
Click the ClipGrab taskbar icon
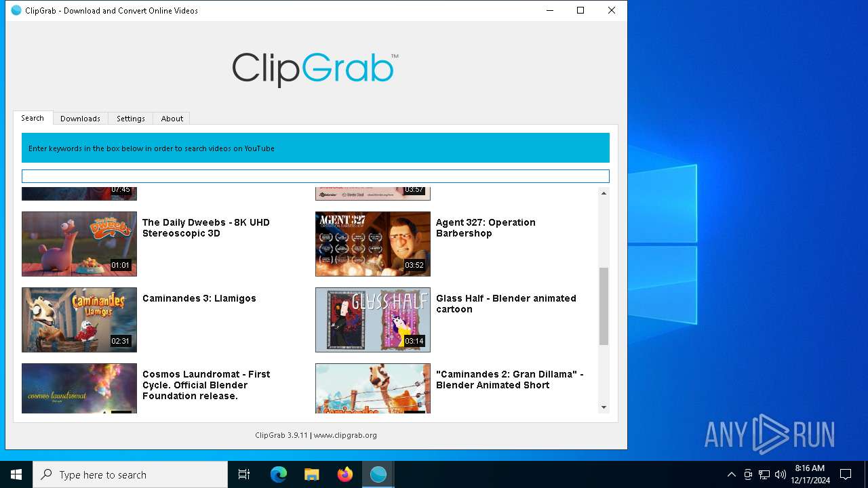pyautogui.click(x=378, y=474)
